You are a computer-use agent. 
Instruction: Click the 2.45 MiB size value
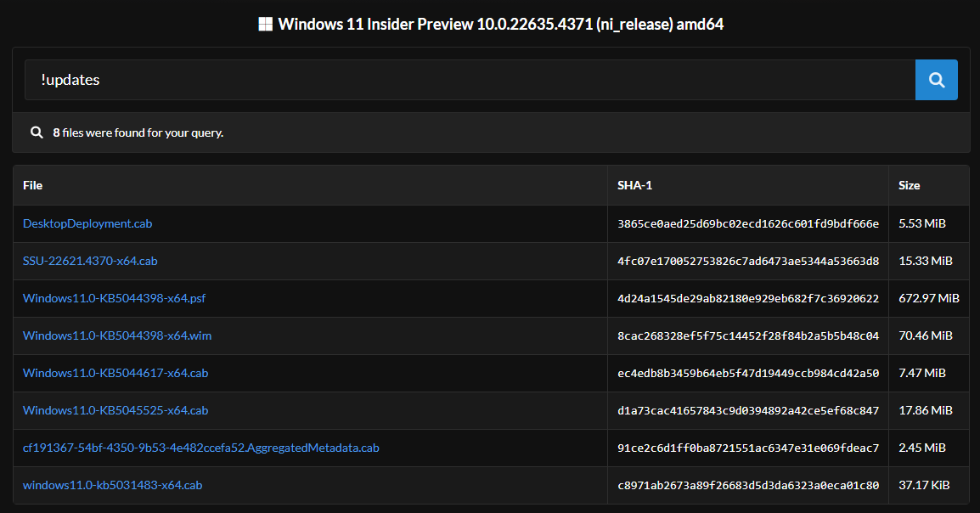(922, 448)
